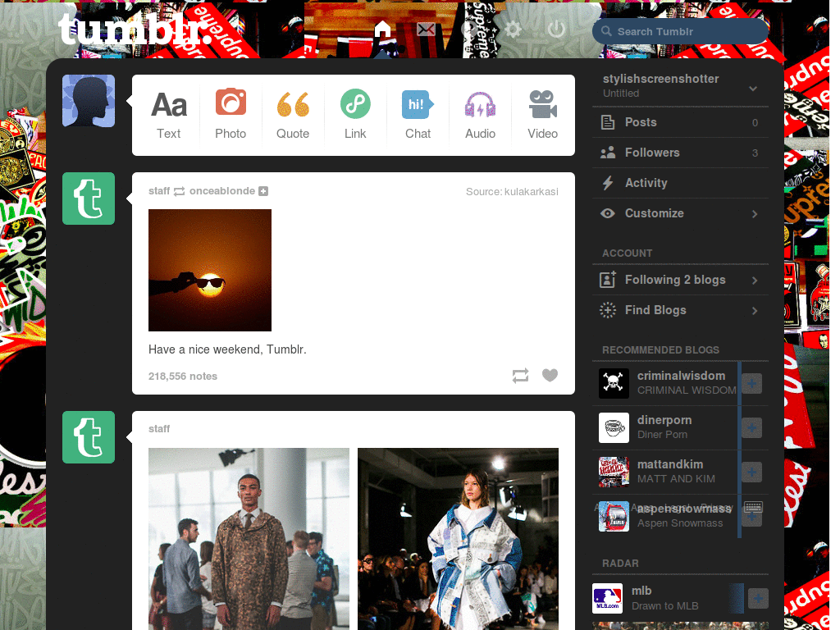Open Followers in the sidebar
The image size is (840, 630).
click(680, 153)
